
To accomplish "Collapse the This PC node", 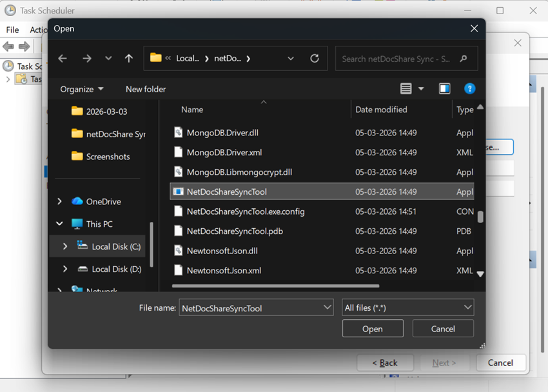I will point(59,224).
